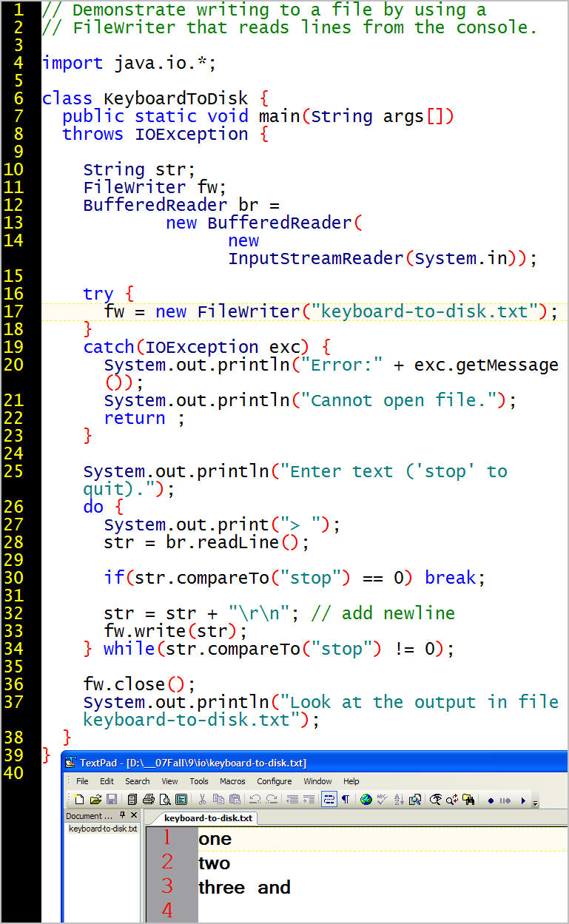
Task: Click the 'return ;' code line
Action: 144,418
